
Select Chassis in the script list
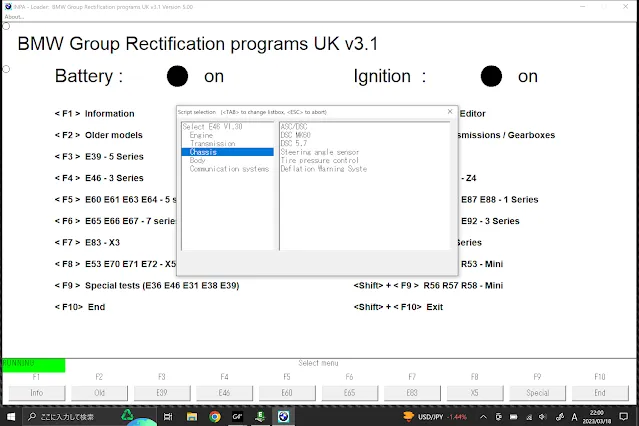point(227,152)
